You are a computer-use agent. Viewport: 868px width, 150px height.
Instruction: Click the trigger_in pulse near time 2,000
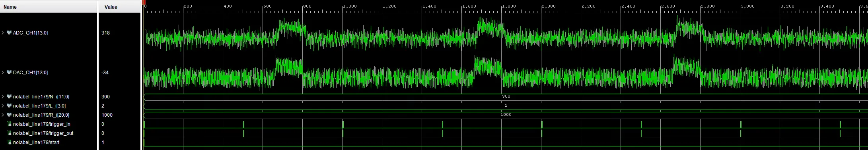pyautogui.click(x=542, y=124)
